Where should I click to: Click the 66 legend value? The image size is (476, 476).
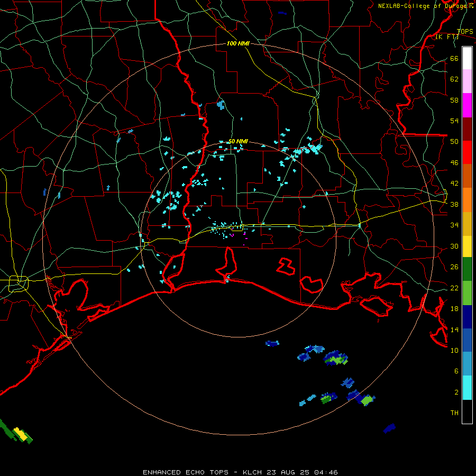(454, 58)
